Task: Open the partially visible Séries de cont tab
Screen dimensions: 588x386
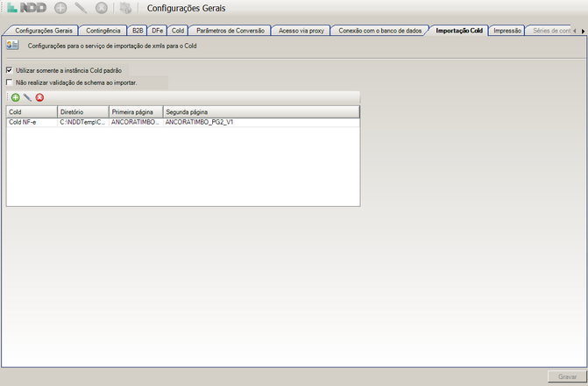Action: pyautogui.click(x=550, y=31)
